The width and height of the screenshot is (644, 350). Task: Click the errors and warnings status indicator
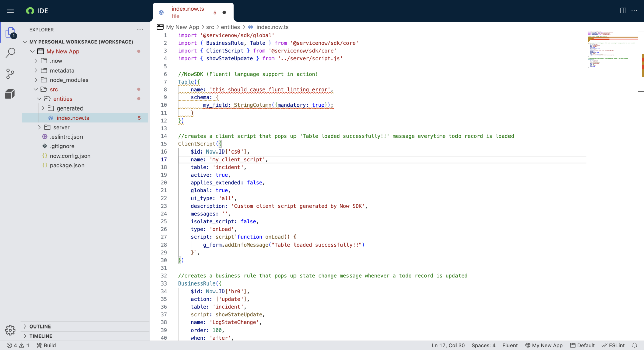pyautogui.click(x=18, y=345)
